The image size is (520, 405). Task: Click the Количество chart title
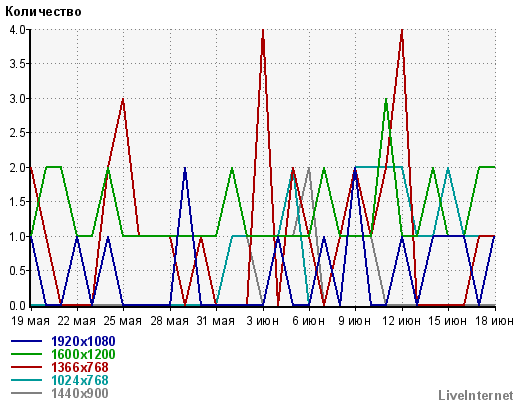(x=43, y=12)
